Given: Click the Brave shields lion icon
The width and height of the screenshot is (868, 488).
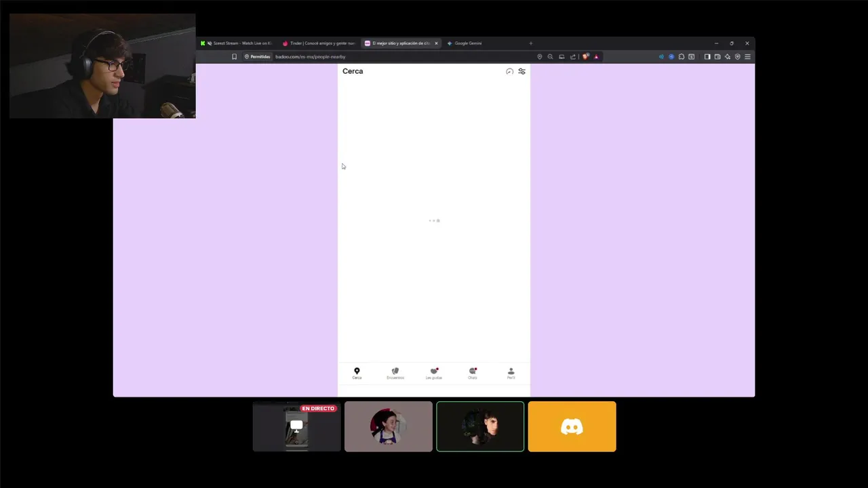Looking at the screenshot, I should point(586,57).
